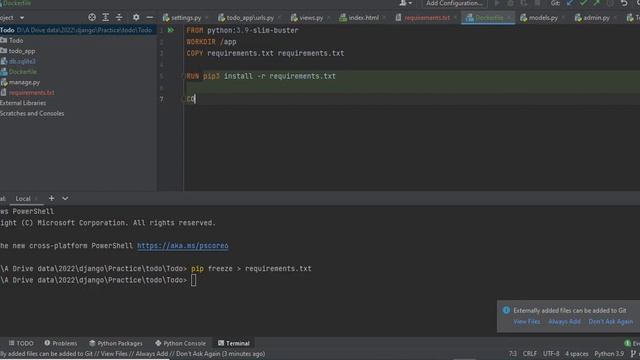
Task: Click Don't Ask Again in notification
Action: pyautogui.click(x=611, y=322)
